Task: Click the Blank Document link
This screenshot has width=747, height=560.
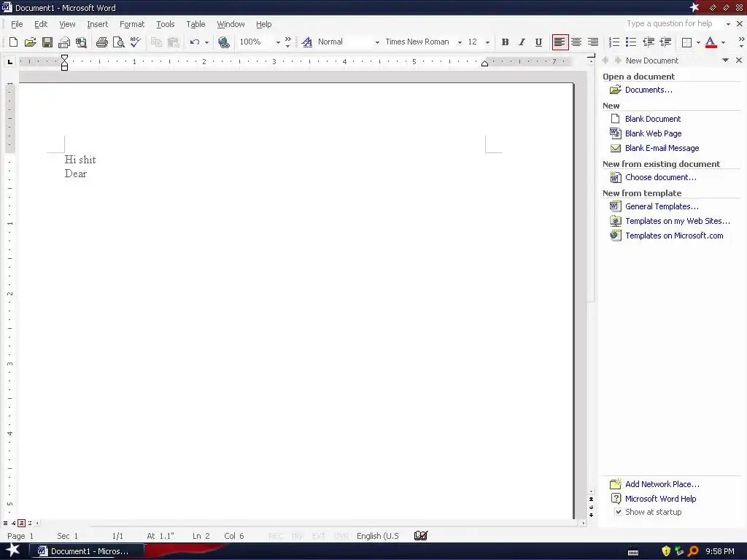Action: [653, 119]
